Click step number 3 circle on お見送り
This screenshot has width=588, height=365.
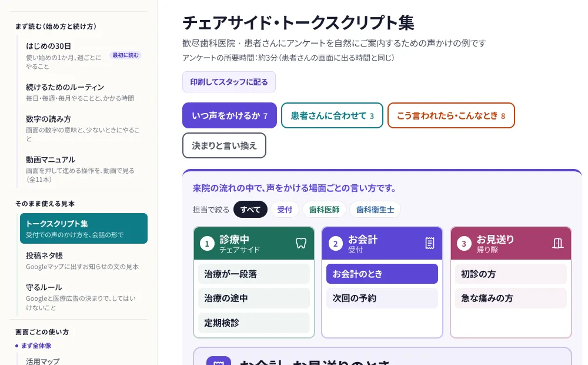click(464, 244)
